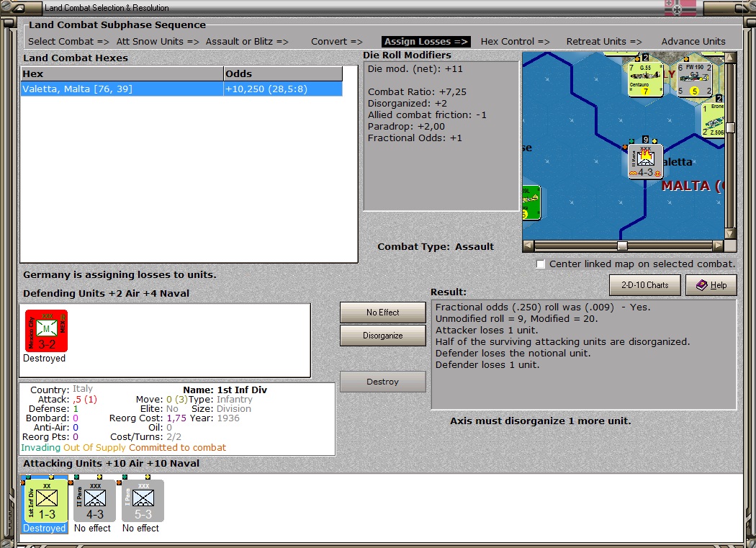Click map horizontal scrollbar right arrow
Image resolution: width=756 pixels, height=548 pixels.
719,246
